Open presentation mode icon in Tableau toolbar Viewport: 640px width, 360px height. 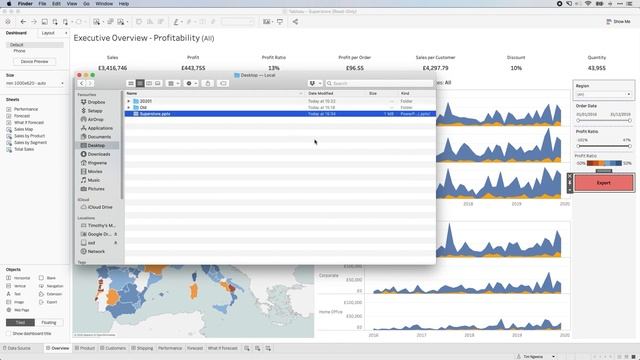280,22
